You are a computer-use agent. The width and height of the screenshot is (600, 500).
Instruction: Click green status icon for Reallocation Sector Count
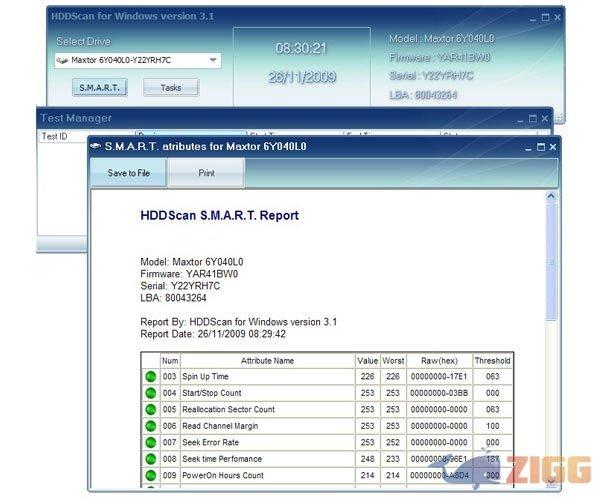(x=151, y=409)
